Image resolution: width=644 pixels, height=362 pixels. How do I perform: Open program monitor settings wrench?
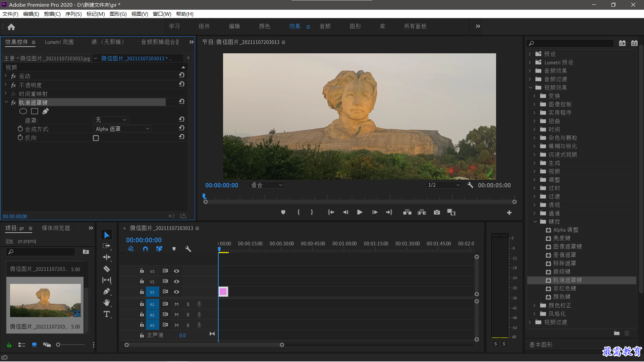tap(470, 185)
